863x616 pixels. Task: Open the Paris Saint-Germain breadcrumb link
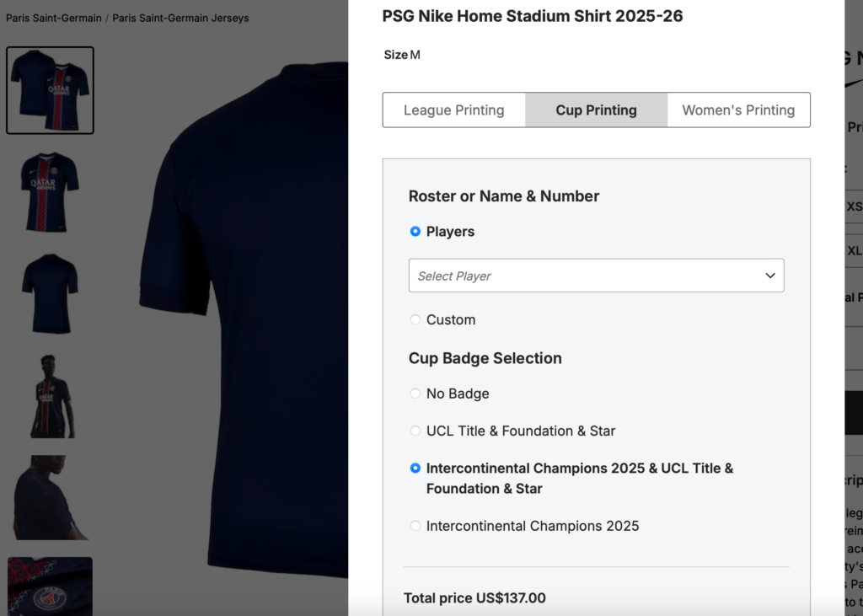click(53, 18)
